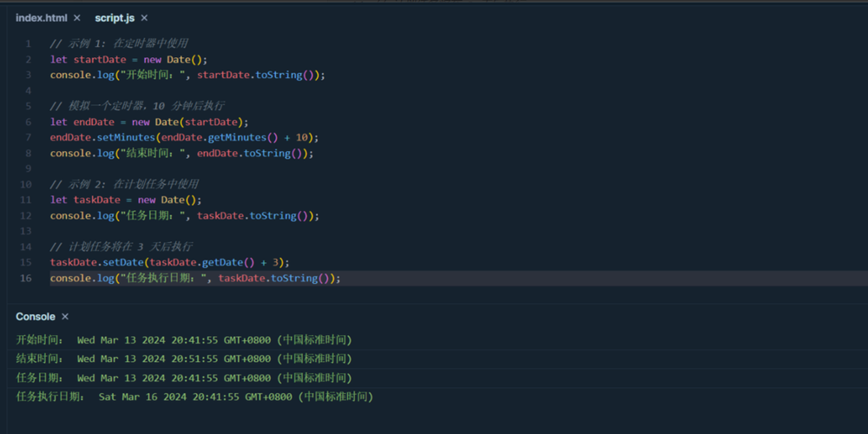
Task: Click the comment '// 计划任务将在 3 天后执行'
Action: coord(122,247)
